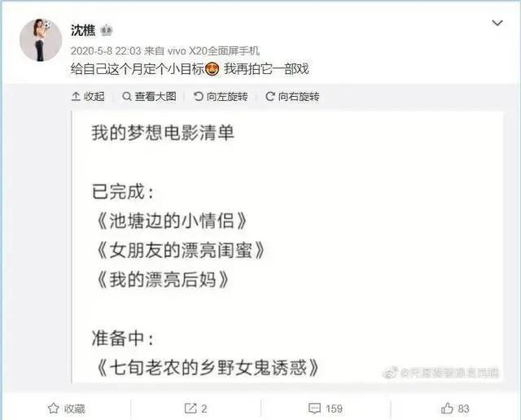
Task: Like the post with thumbs-up showing 83
Action: pos(455,409)
